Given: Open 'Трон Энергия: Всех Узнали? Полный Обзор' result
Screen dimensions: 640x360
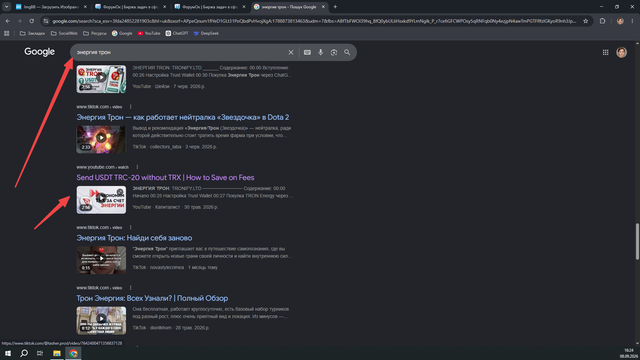Looking at the screenshot, I should tap(152, 298).
